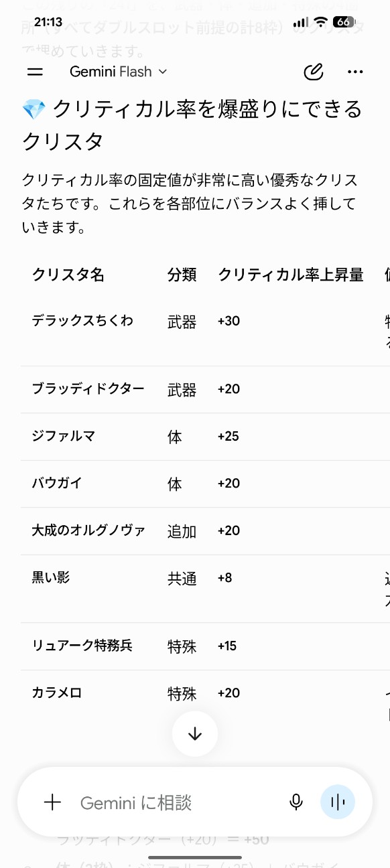Tap the 大成のオルグノヴァ entry
390x868 pixels.
click(x=88, y=530)
